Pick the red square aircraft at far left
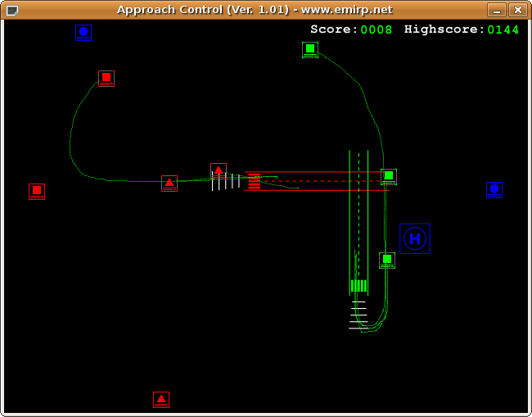Viewport: 532px width, 417px height. [x=37, y=191]
